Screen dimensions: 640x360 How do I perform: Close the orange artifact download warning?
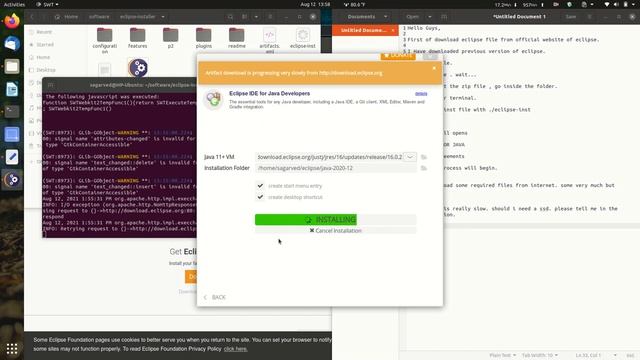point(434,68)
